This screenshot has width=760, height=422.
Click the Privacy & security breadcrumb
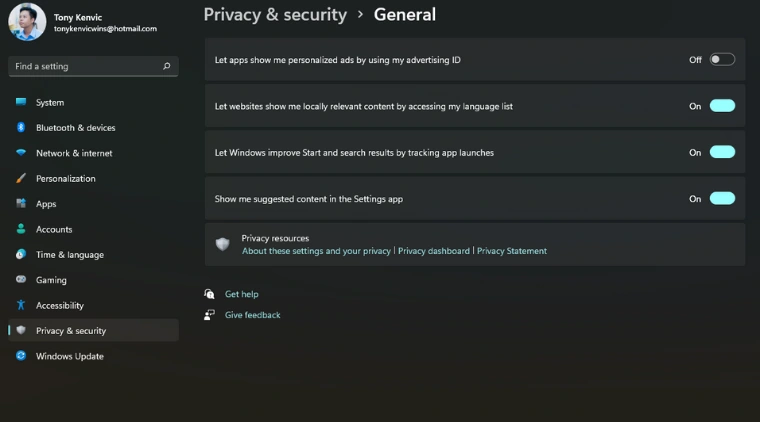point(275,15)
